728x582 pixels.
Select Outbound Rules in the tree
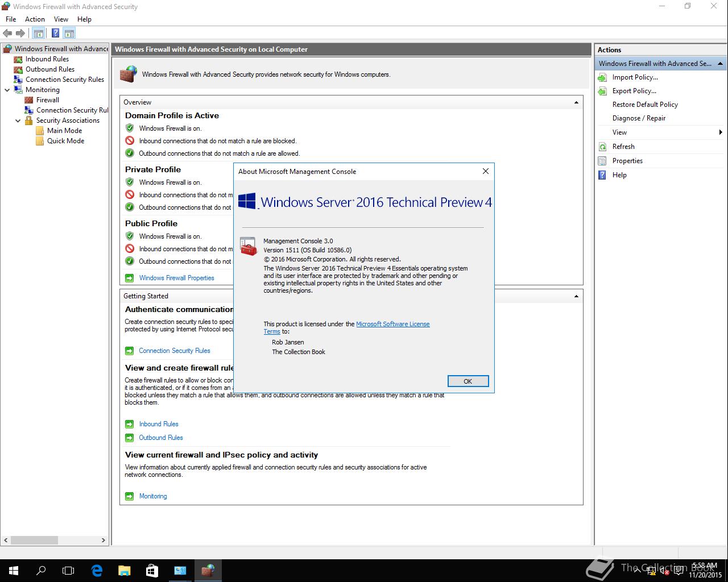49,69
